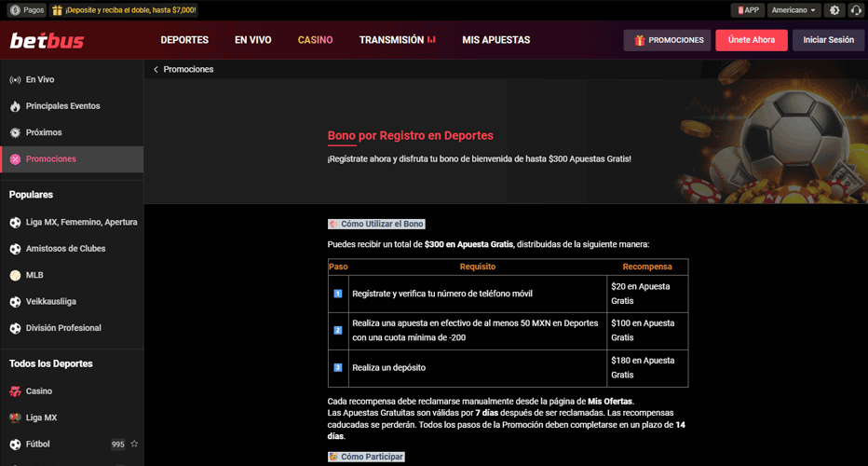Open Pagos coin icon button
Viewport: 868px width, 466px height.
click(15, 10)
